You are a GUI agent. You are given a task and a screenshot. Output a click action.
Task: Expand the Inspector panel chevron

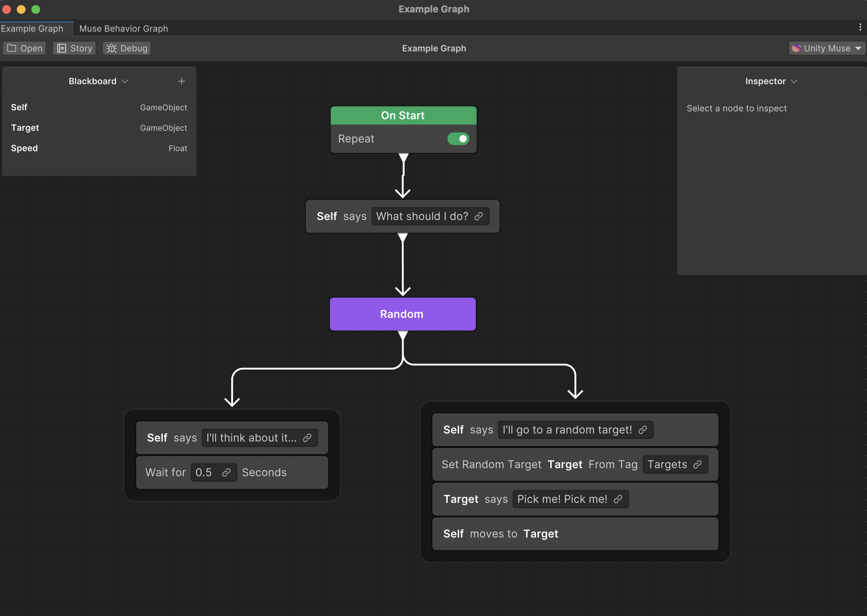[794, 81]
